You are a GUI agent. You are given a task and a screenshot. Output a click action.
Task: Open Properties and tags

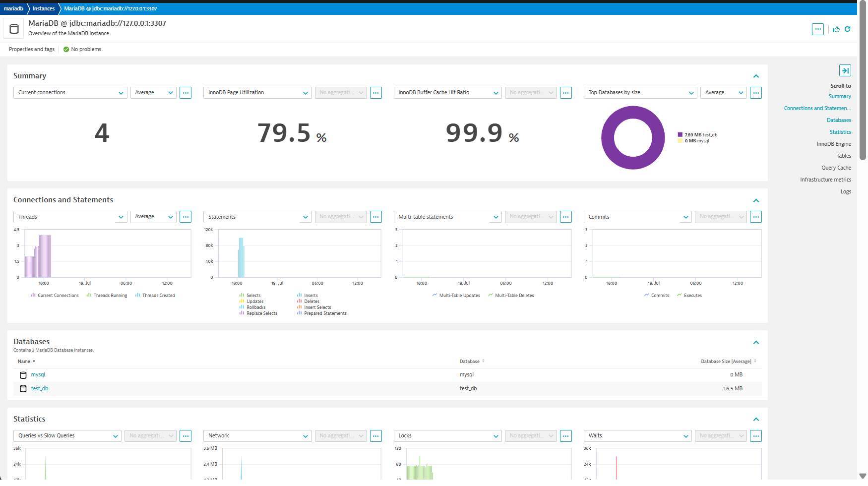[32, 49]
